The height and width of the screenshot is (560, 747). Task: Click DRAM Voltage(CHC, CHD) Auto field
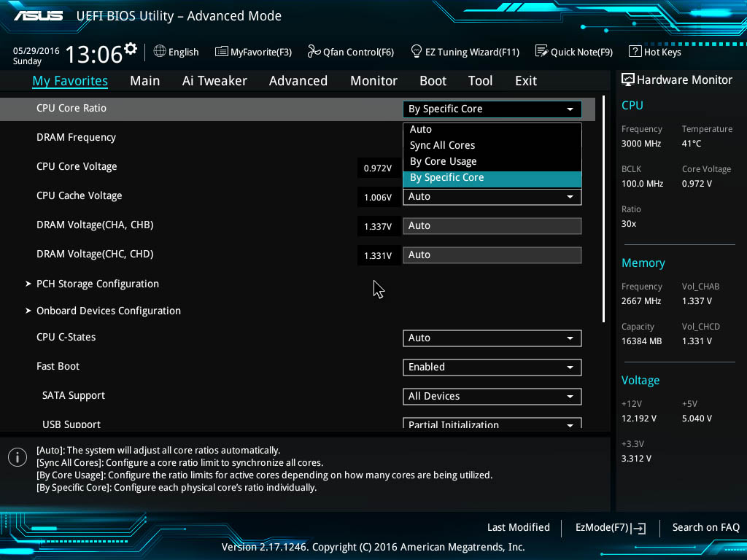(x=492, y=254)
